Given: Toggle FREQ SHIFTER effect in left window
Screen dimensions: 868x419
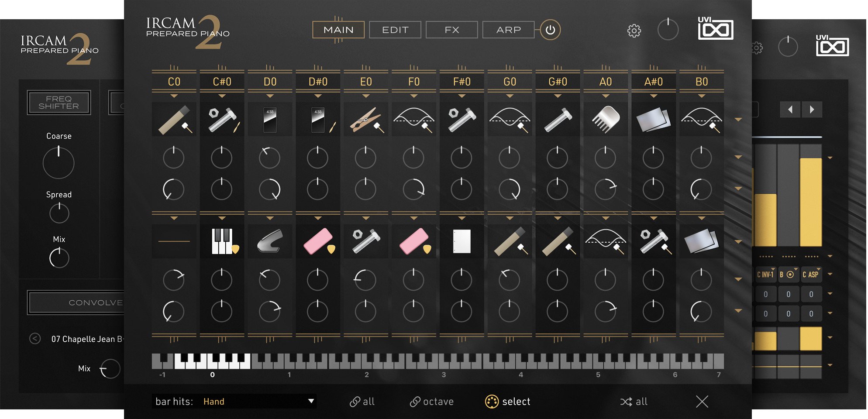Looking at the screenshot, I should pyautogui.click(x=59, y=103).
